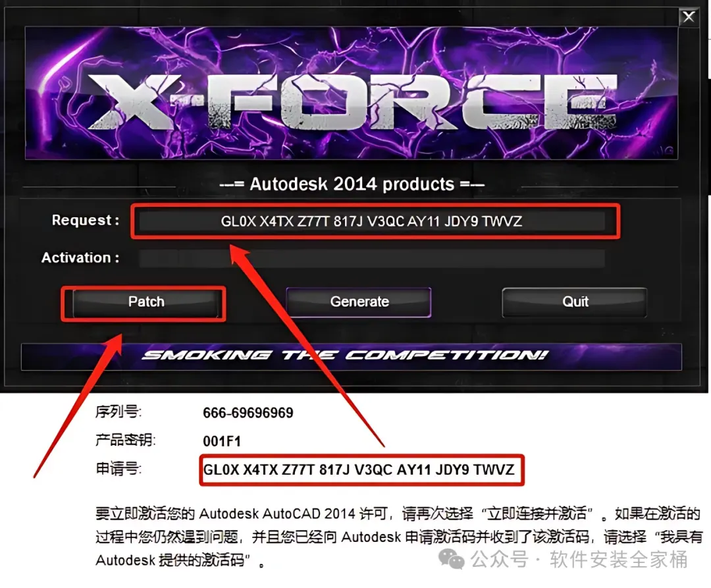Click the Generate button
Viewport: 711px width, 588px height.
pyautogui.click(x=359, y=302)
